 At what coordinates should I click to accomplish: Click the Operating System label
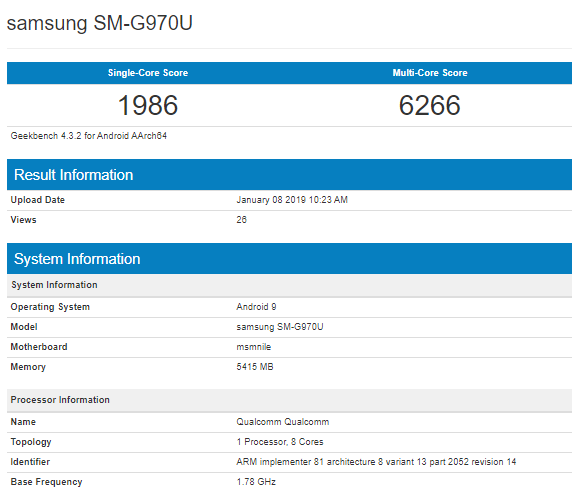(x=50, y=307)
